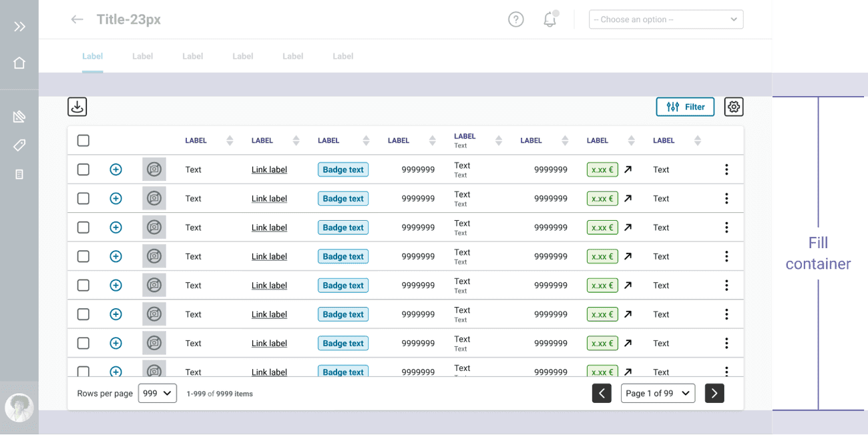
Task: Select the pen icon in the sidebar
Action: (x=19, y=116)
